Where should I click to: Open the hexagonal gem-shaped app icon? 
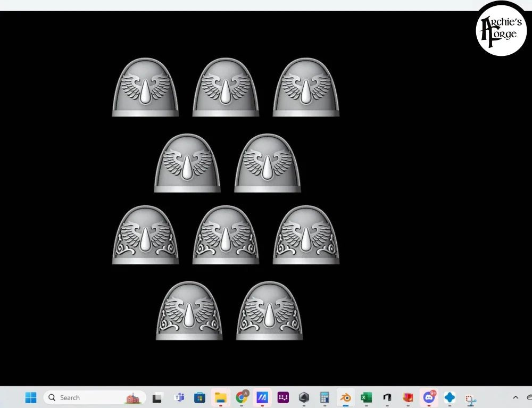[304, 397]
